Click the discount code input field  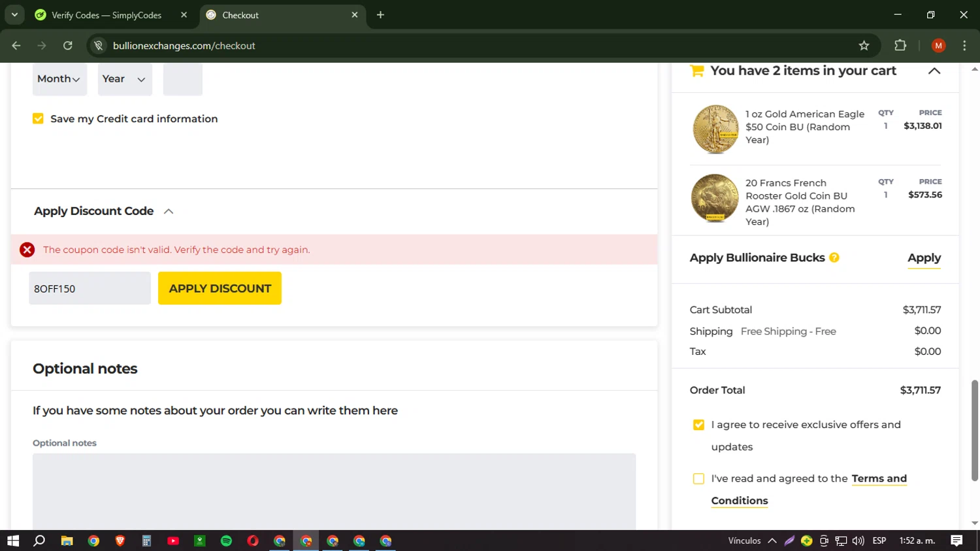(90, 288)
